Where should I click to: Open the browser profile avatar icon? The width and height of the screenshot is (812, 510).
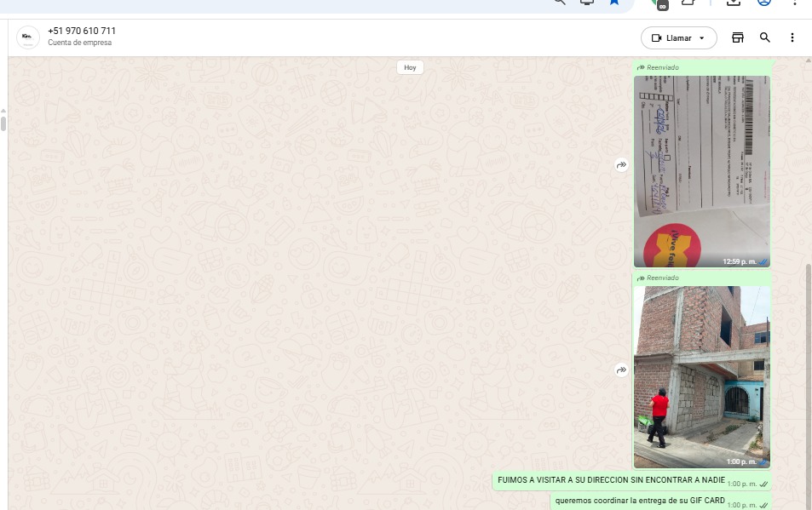coord(764,3)
